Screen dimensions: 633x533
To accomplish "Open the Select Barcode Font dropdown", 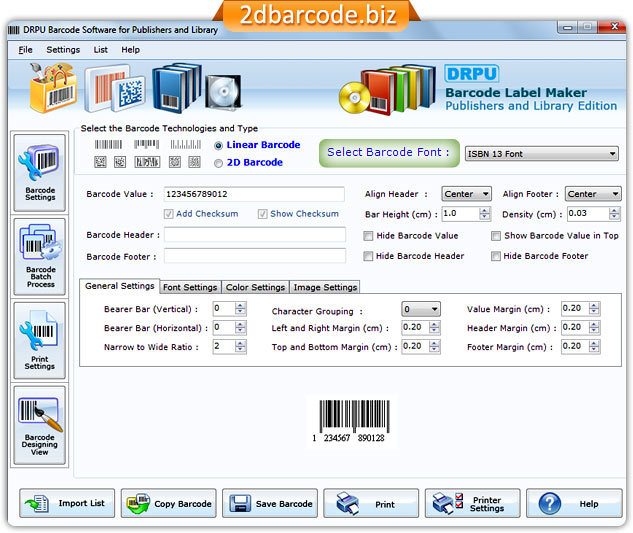I will 541,153.
